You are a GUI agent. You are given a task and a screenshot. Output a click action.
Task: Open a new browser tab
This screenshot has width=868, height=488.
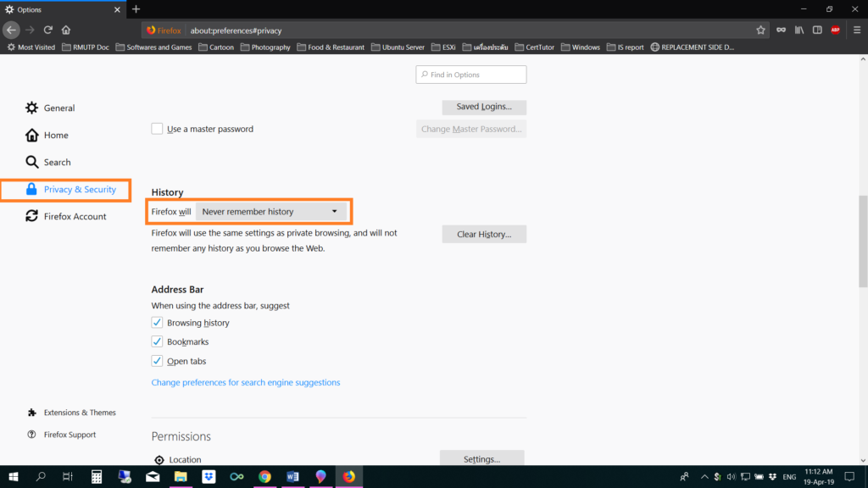[136, 9]
